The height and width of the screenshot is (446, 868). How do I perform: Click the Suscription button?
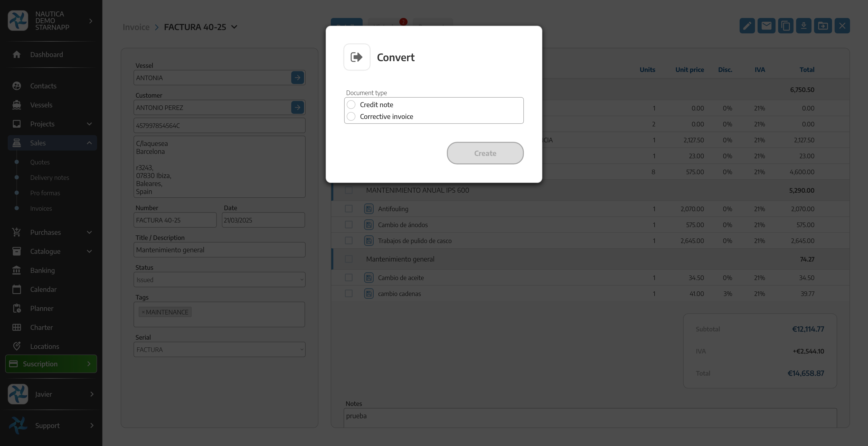tap(51, 364)
